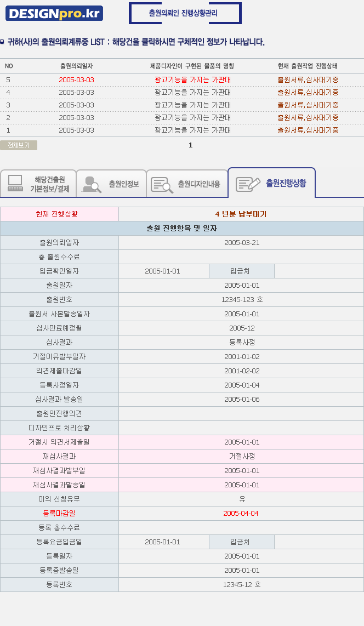
Task: Click the 등록번호 value 12345-12 호
Action: (242, 584)
